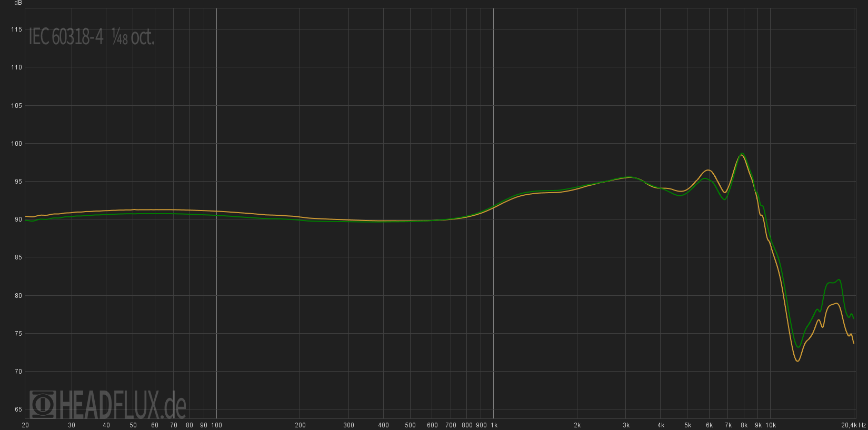Screen dimensions: 868x430
Task: Select the 200 Hz frequency axis label
Action: pyautogui.click(x=300, y=425)
